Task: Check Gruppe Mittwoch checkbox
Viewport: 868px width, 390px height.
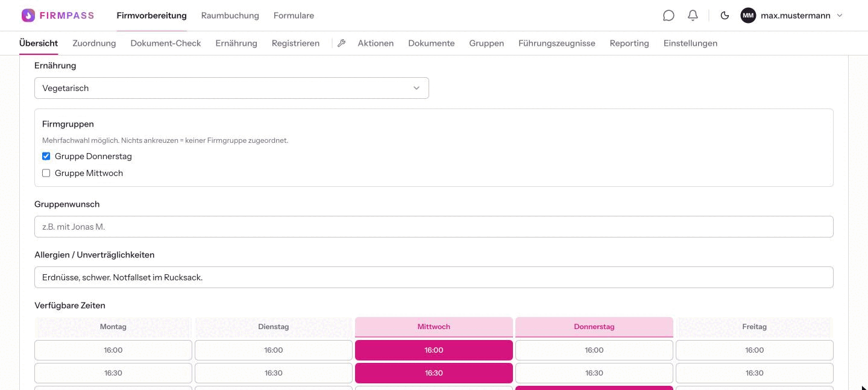Action: tap(46, 173)
